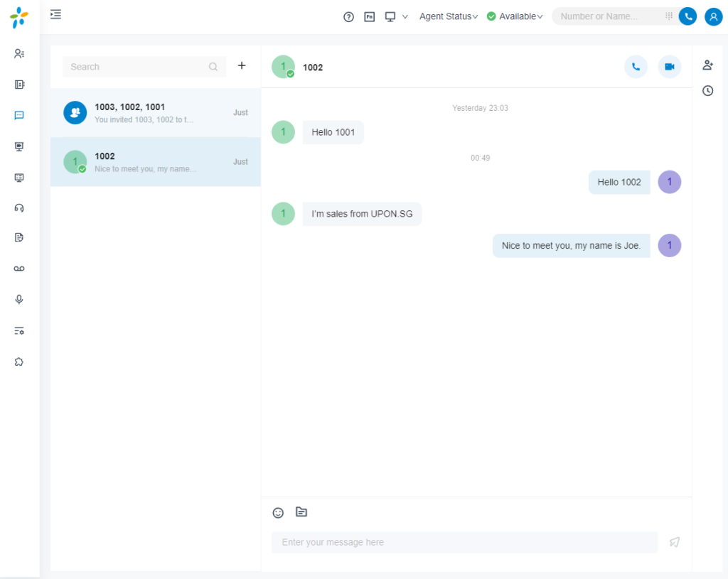Open chat history via the clock icon
The height and width of the screenshot is (579, 728).
[707, 91]
